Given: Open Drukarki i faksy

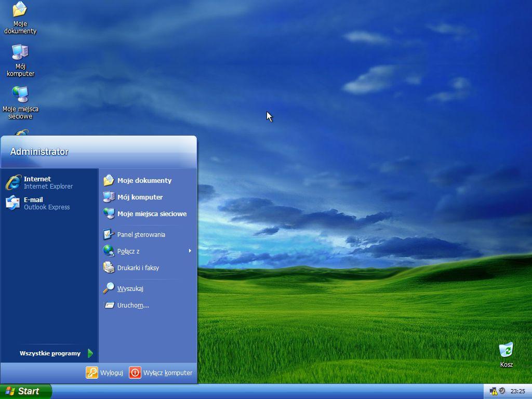Looking at the screenshot, I should [148, 268].
